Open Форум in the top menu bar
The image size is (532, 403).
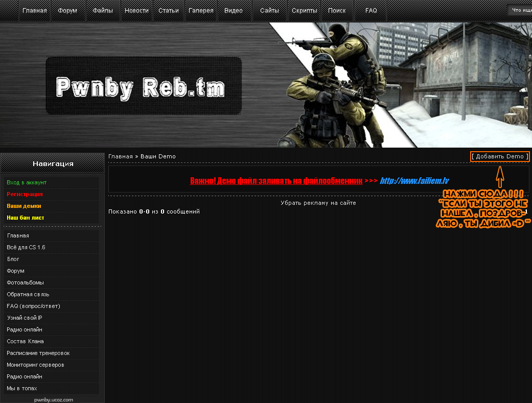point(67,11)
